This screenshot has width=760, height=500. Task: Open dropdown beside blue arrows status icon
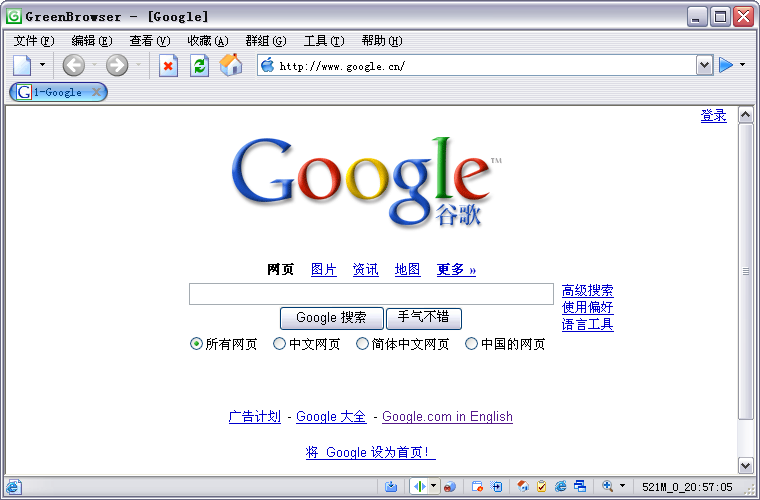pyautogui.click(x=434, y=486)
